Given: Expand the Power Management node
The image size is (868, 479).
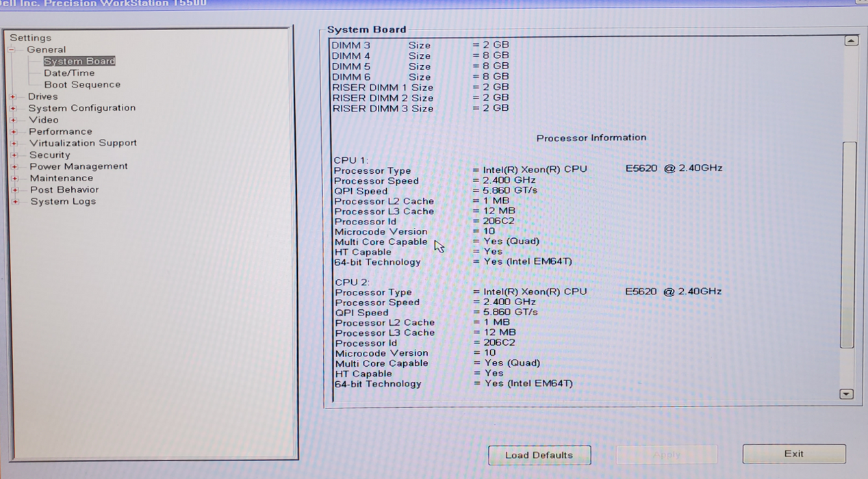Looking at the screenshot, I should 13,166.
